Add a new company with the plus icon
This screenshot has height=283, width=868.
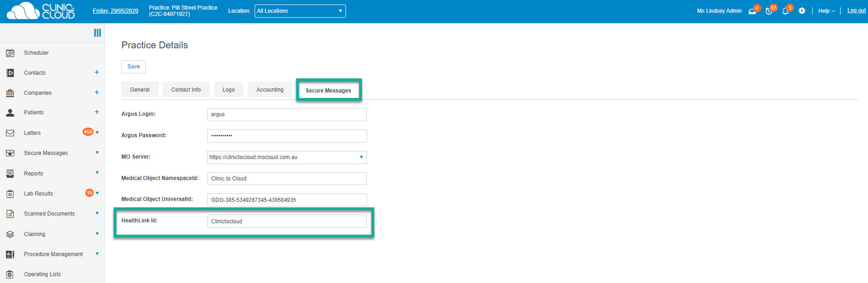click(97, 93)
